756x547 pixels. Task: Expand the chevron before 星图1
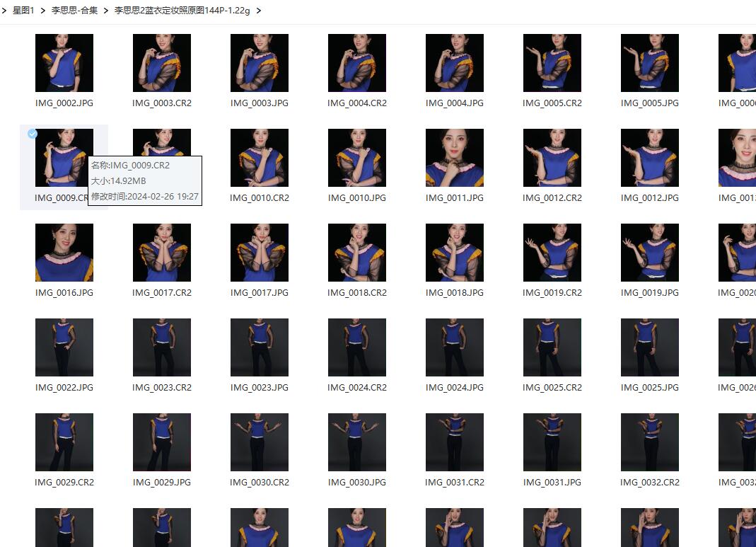coord(4,10)
